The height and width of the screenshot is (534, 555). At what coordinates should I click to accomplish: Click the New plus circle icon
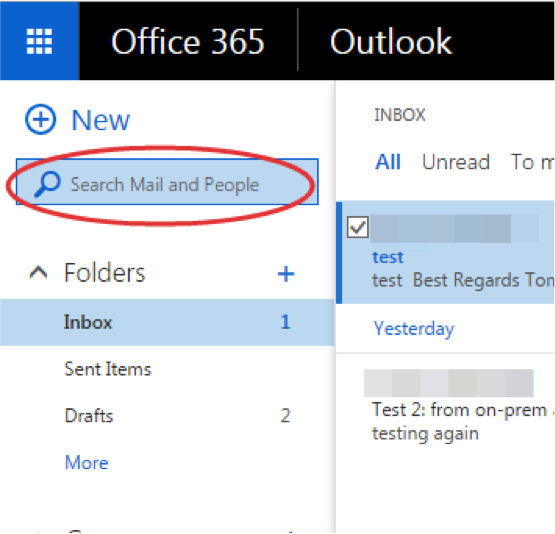pos(40,120)
